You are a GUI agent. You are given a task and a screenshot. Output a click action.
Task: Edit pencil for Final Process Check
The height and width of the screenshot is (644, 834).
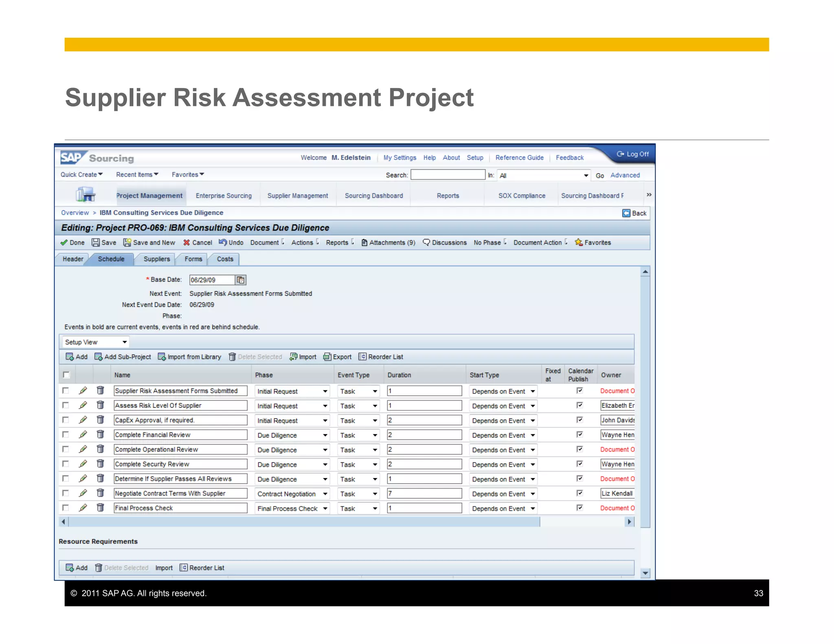pyautogui.click(x=83, y=508)
